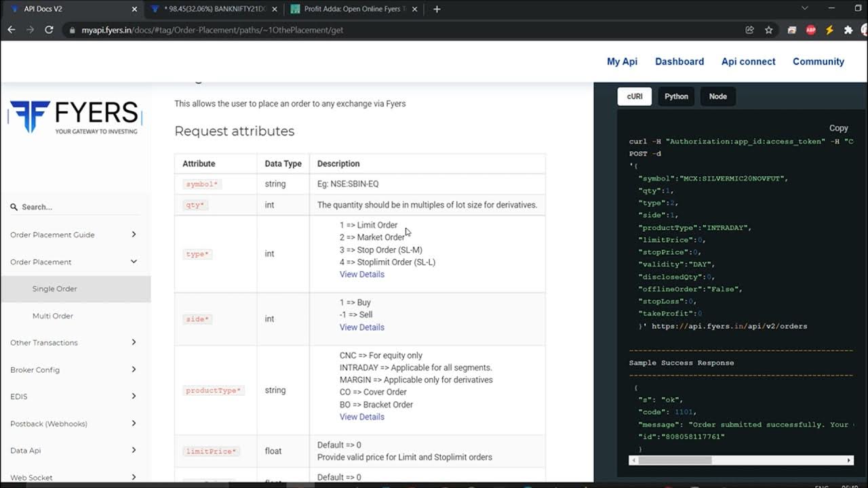Switch to BANKNIFTY21D chart tab
Image resolution: width=868 pixels, height=488 pixels.
point(214,9)
